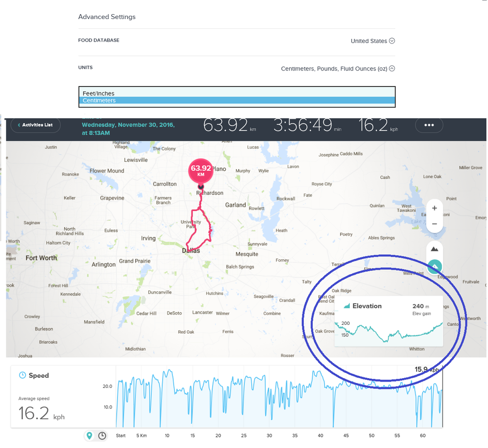Zoom out the map with minus button
Viewport: 488px width, 448px height.
coord(434,224)
